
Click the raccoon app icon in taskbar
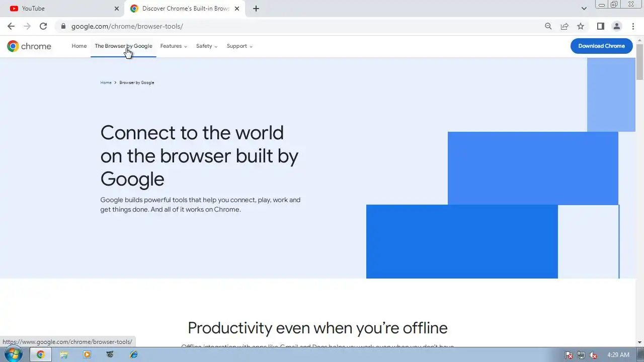coord(110,354)
